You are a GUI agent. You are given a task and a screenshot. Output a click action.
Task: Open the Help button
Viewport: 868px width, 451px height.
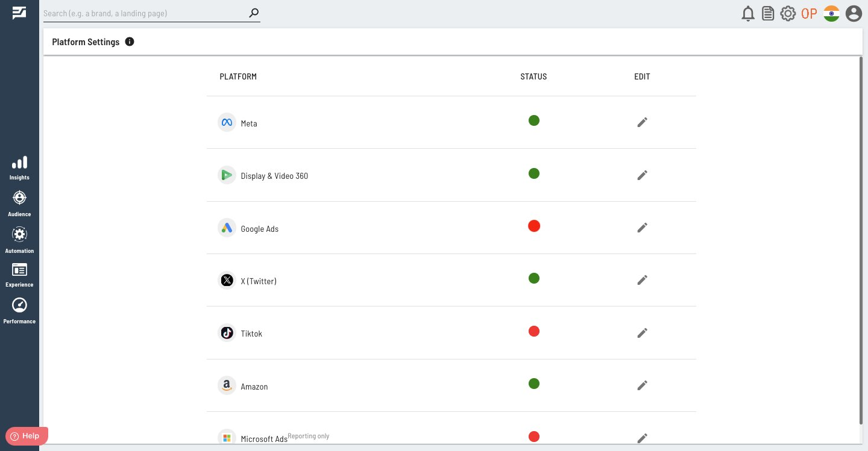(27, 436)
